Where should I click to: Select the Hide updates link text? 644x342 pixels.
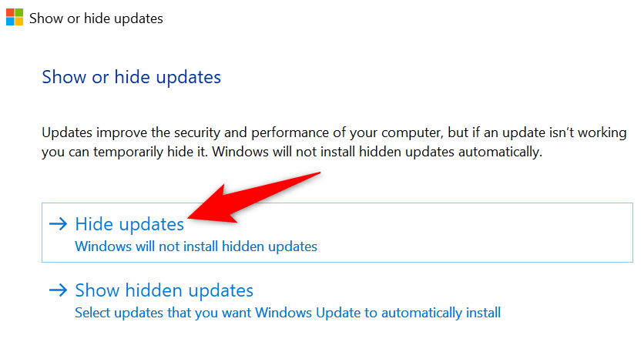point(129,224)
